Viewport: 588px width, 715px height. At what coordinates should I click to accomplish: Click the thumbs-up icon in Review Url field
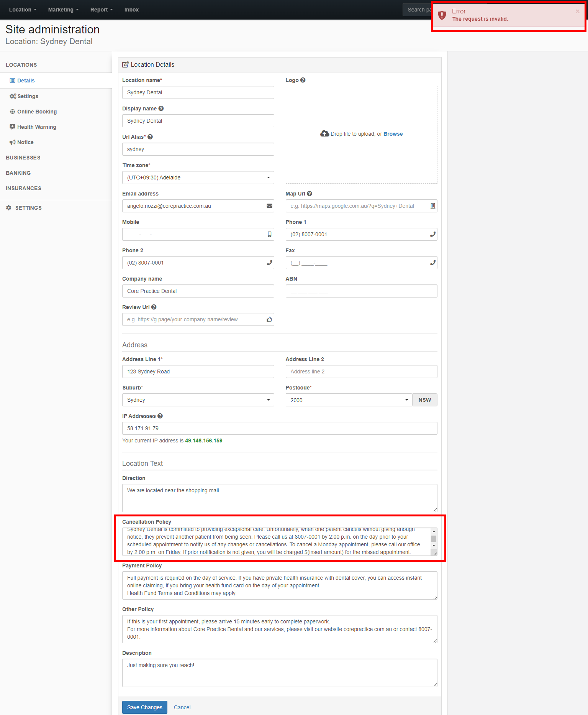[269, 319]
